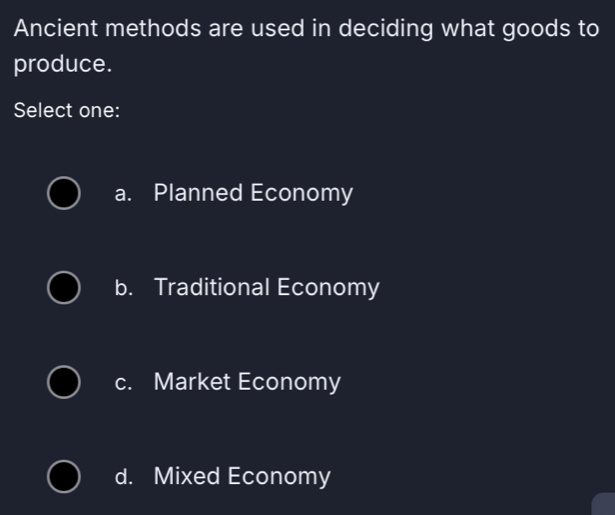Click the 'Market Economy' answer text
This screenshot has width=615, height=515.
click(x=247, y=382)
